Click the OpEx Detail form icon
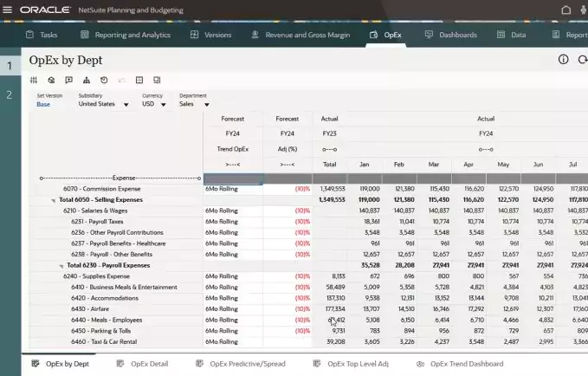 [120, 363]
